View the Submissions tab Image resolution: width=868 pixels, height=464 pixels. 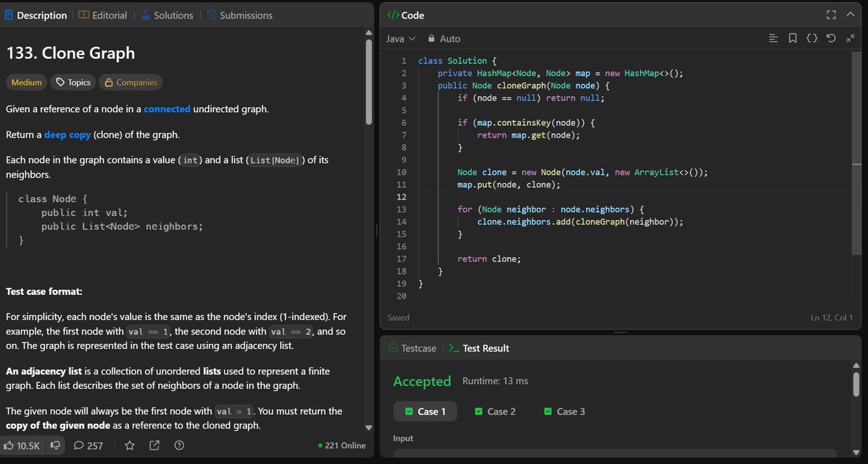[239, 15]
